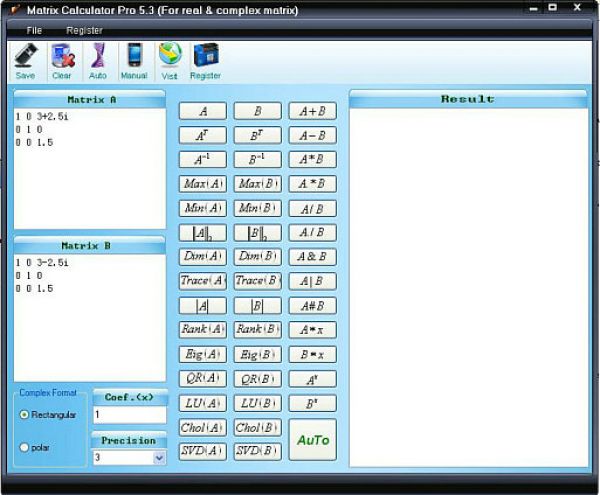The width and height of the screenshot is (600, 495).
Task: Click the SVD(A) button
Action: click(203, 451)
